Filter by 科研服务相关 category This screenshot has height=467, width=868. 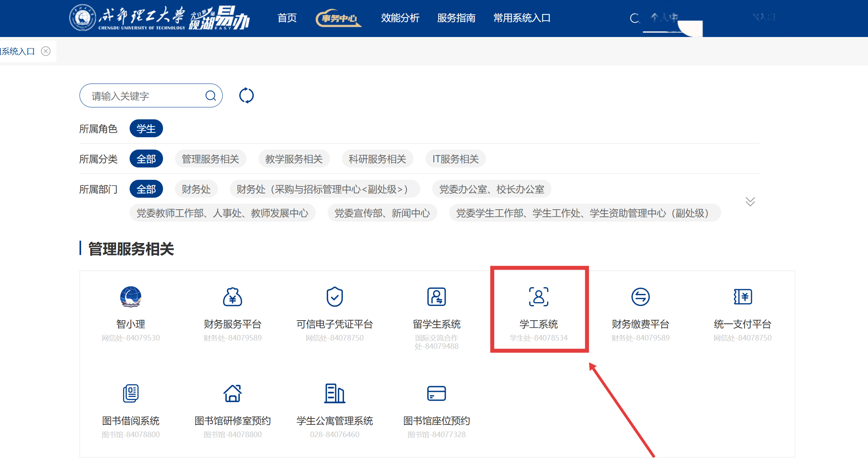click(x=377, y=159)
